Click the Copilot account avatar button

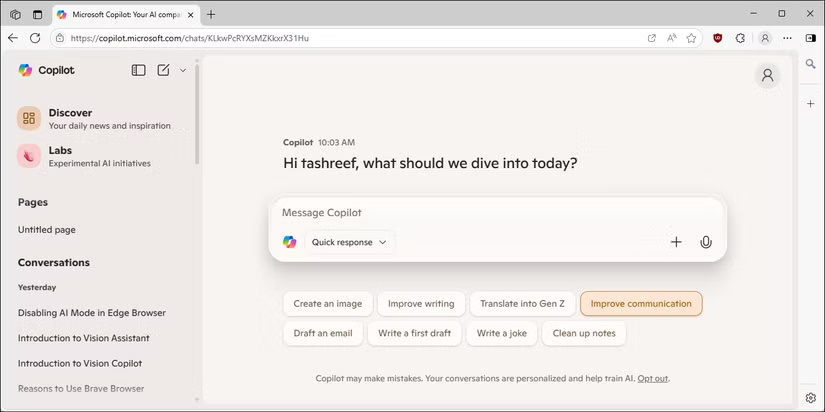coord(768,75)
